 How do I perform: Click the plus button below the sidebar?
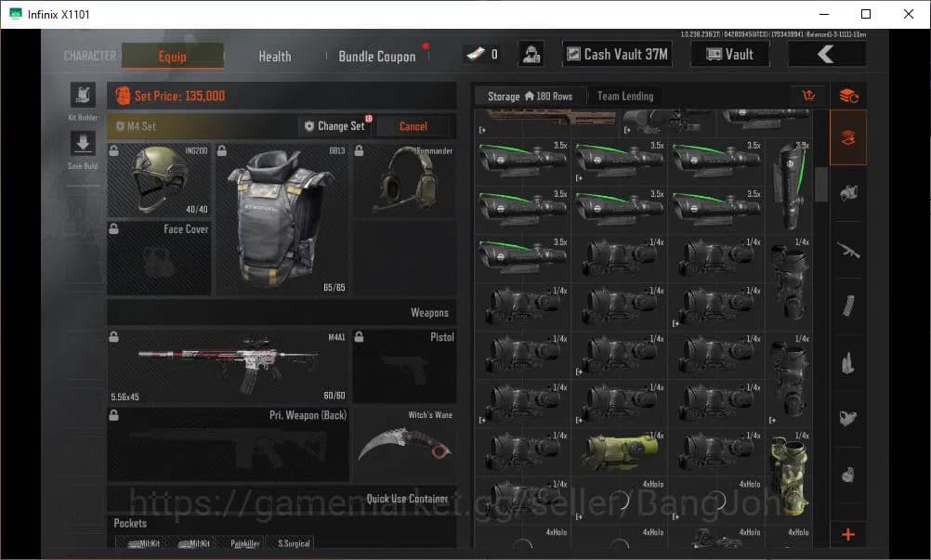coord(846,535)
